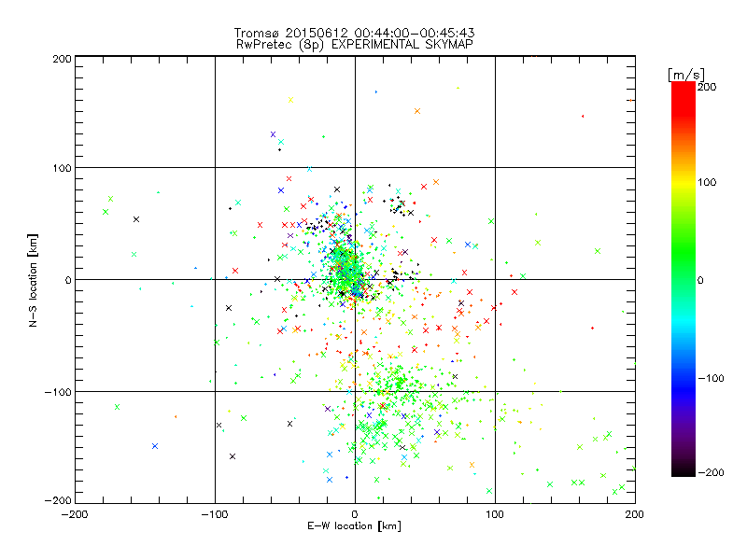
Task: Select E-W axis tick label -100
Action: click(x=215, y=514)
